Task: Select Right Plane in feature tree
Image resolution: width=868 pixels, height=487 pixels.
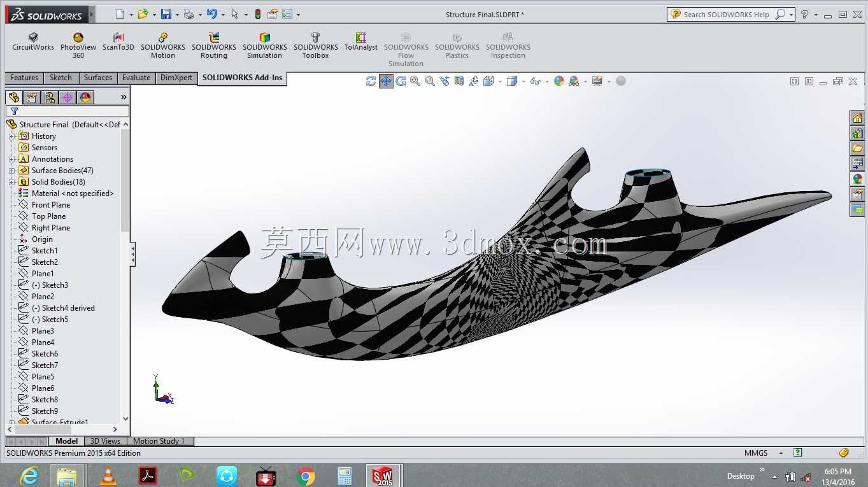Action: click(51, 228)
